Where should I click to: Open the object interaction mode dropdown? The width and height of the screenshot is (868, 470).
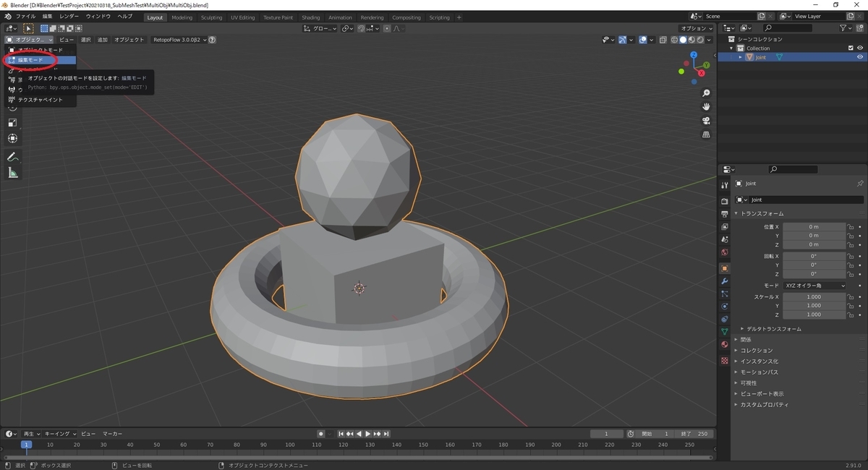(29, 40)
